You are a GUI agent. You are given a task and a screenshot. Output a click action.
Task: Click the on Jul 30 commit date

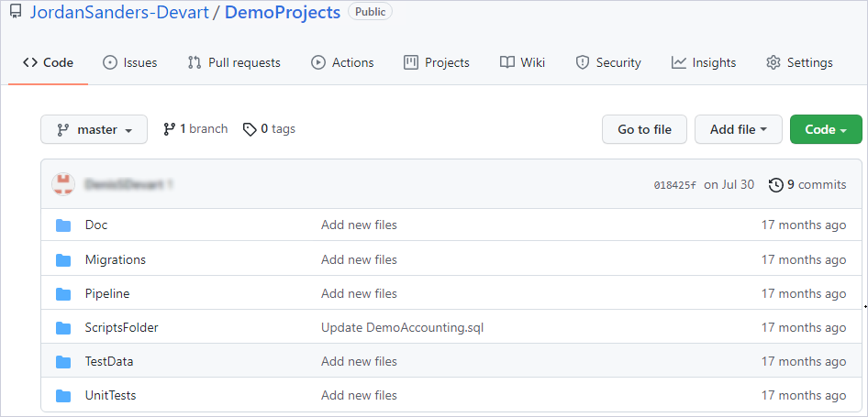729,185
